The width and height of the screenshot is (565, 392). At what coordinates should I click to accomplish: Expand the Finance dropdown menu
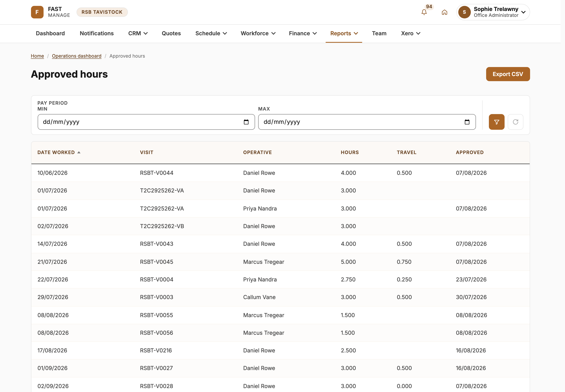(303, 33)
